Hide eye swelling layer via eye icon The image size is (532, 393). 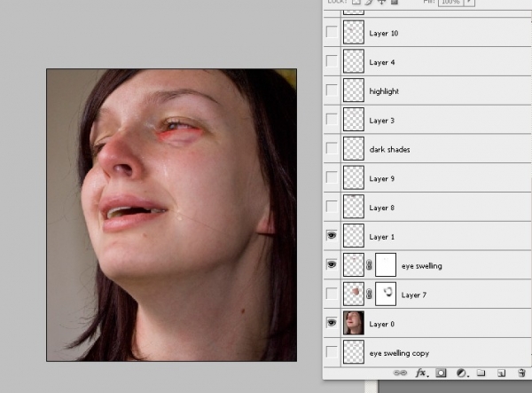pos(332,264)
